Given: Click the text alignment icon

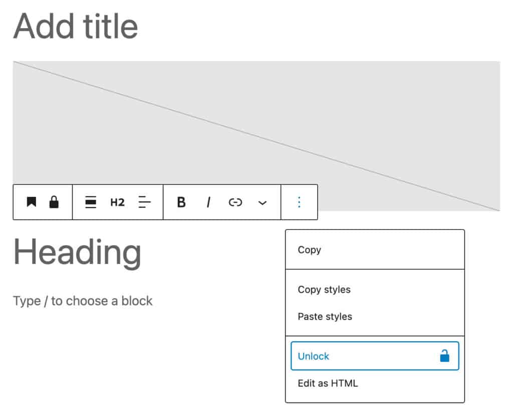Looking at the screenshot, I should pyautogui.click(x=144, y=202).
